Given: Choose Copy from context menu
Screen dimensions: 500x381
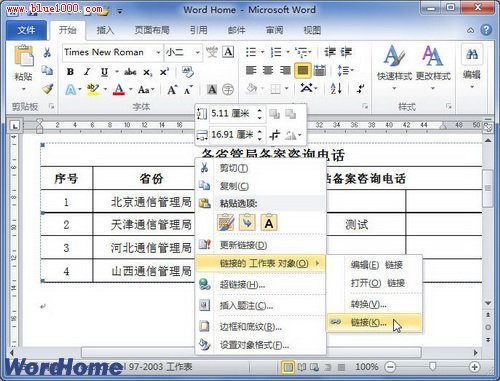Looking at the screenshot, I should click(x=260, y=186).
